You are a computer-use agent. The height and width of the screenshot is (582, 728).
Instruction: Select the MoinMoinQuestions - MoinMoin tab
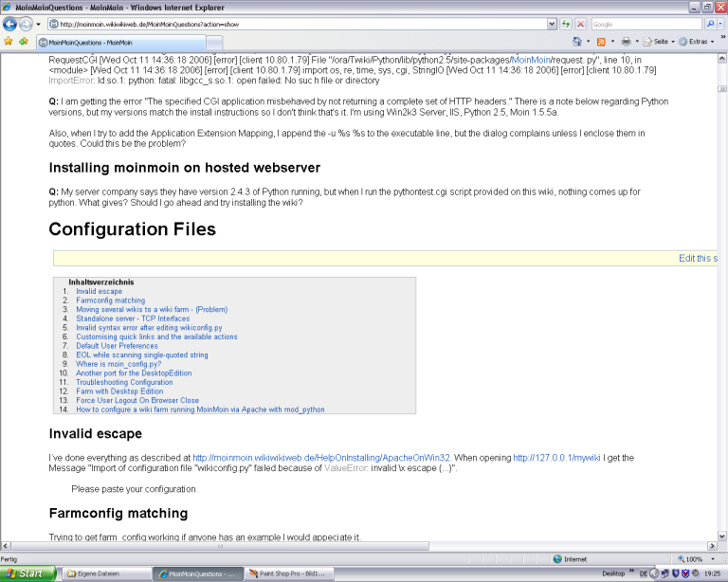pyautogui.click(x=120, y=43)
